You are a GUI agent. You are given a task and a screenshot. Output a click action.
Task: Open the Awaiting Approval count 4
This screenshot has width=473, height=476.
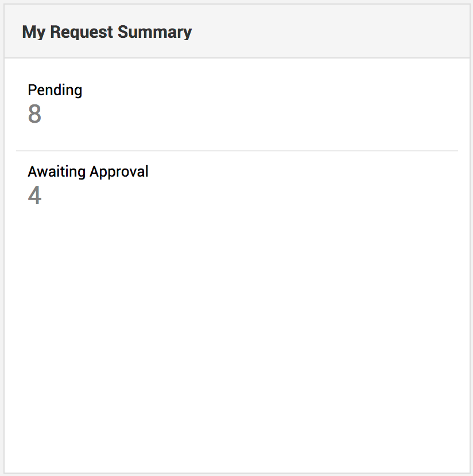(x=34, y=196)
